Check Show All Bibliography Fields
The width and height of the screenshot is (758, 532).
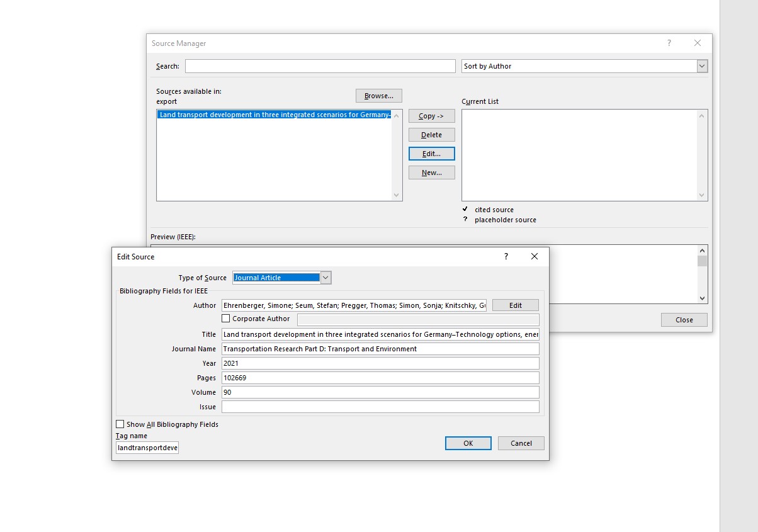pyautogui.click(x=120, y=424)
